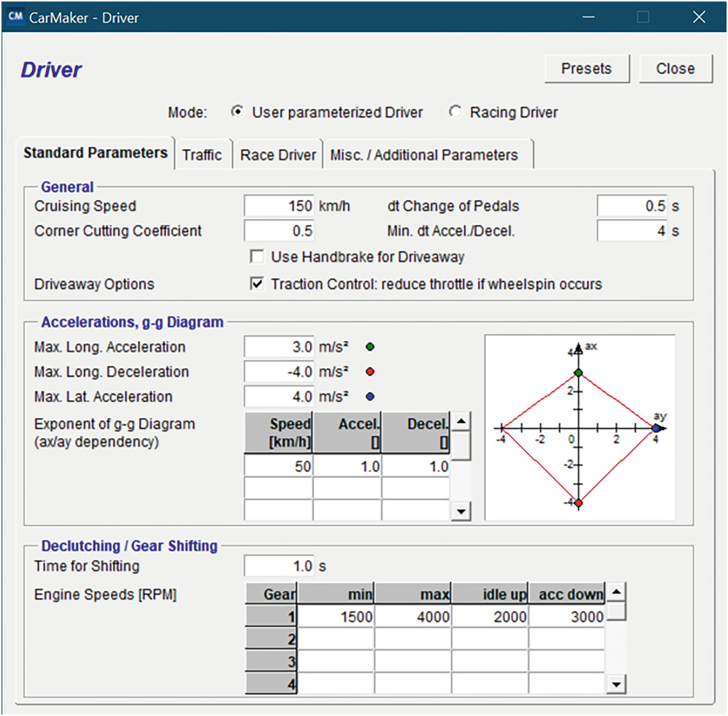Screen dimensions: 728x716
Task: Switch to Misc. / Additional Parameters tab
Action: pos(423,154)
